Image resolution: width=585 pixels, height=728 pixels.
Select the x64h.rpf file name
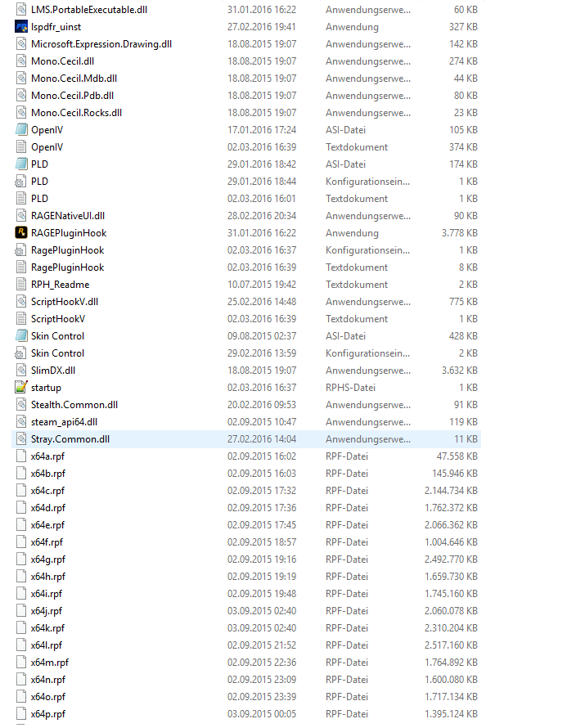48,577
